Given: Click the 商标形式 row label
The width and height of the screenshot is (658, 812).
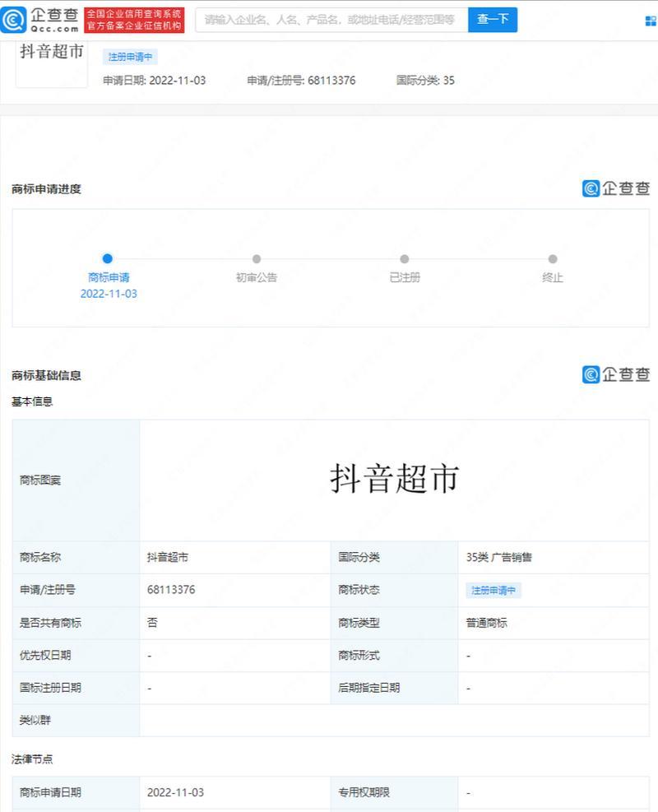Looking at the screenshot, I should (359, 655).
